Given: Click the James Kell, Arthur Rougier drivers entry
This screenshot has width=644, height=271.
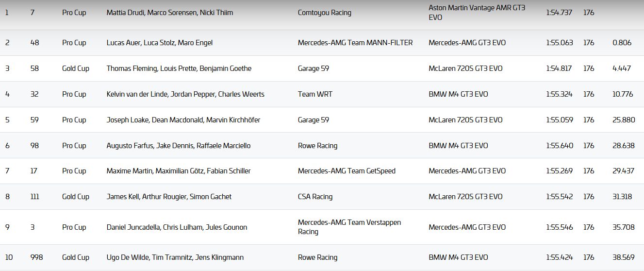Looking at the screenshot, I should (x=169, y=197).
